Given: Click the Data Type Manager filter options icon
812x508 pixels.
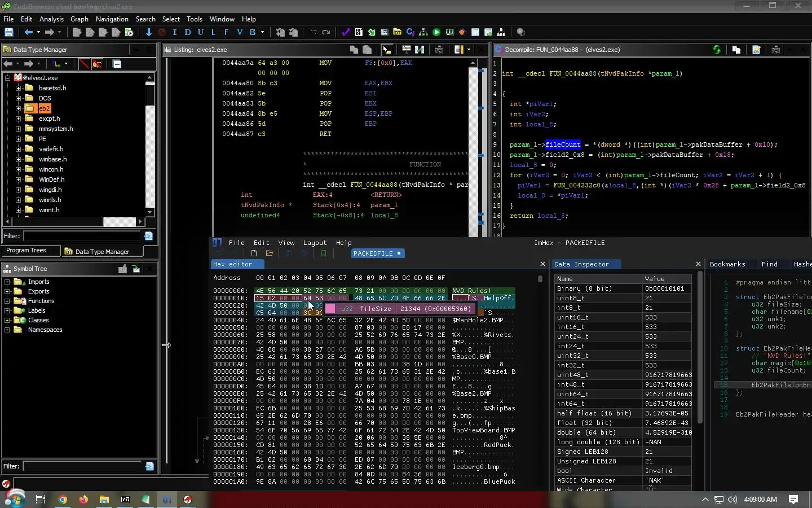Looking at the screenshot, I should tap(148, 236).
